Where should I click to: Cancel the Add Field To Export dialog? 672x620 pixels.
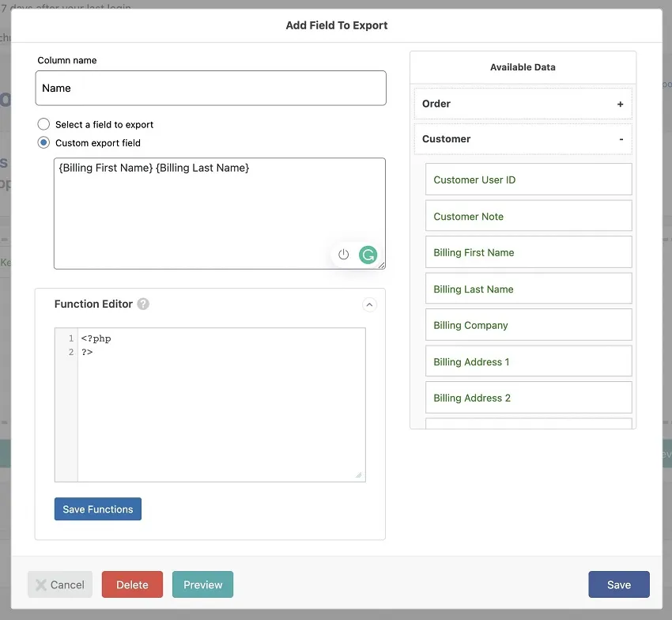coord(59,584)
